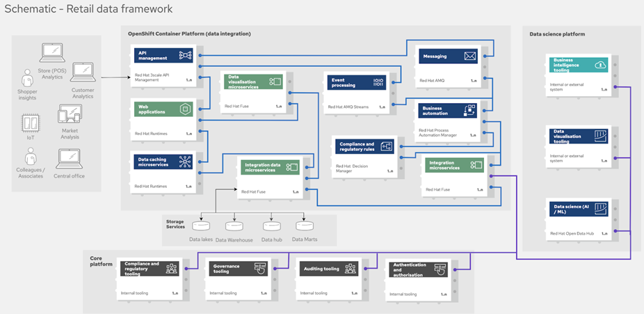
Task: Click the Colleagues / Associates person icon
Action: pyautogui.click(x=30, y=156)
